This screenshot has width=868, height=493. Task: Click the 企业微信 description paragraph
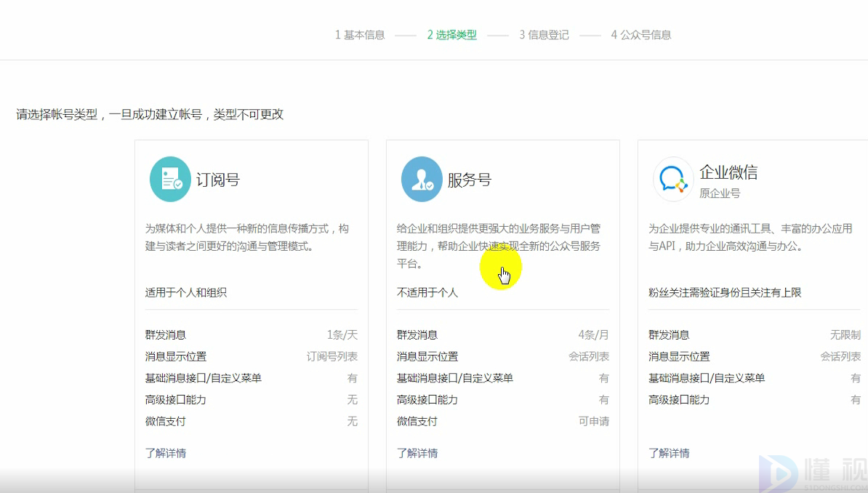click(750, 237)
